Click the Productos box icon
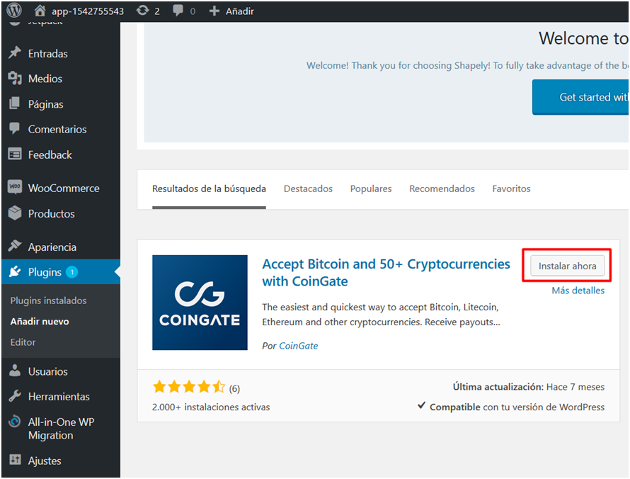 [x=15, y=213]
